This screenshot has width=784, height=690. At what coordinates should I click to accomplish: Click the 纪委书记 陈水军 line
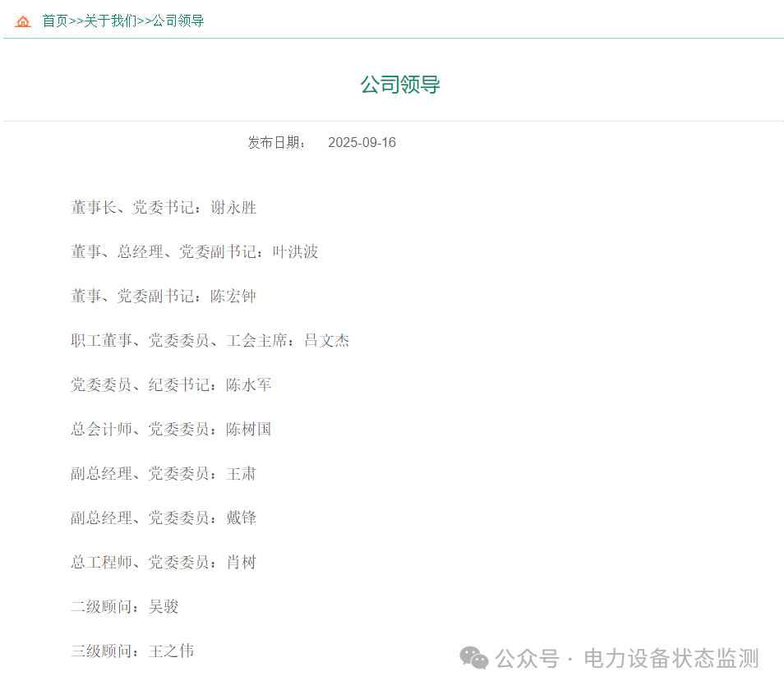[x=171, y=385]
